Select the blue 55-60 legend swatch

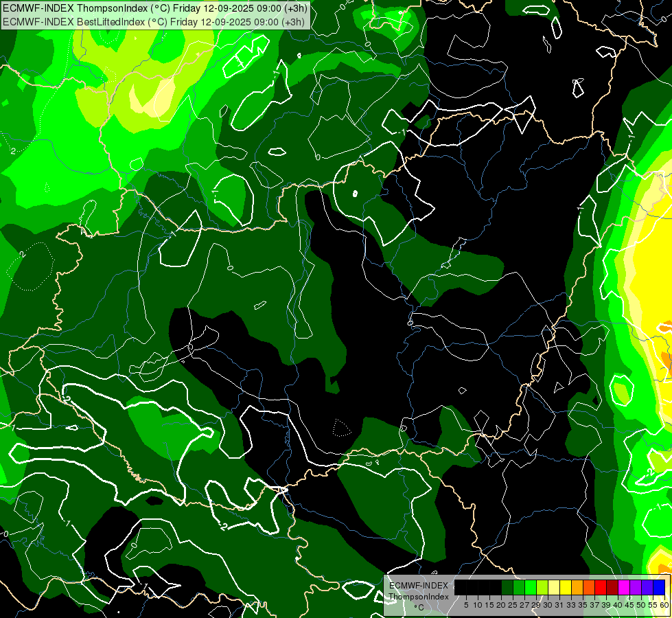click(x=659, y=588)
